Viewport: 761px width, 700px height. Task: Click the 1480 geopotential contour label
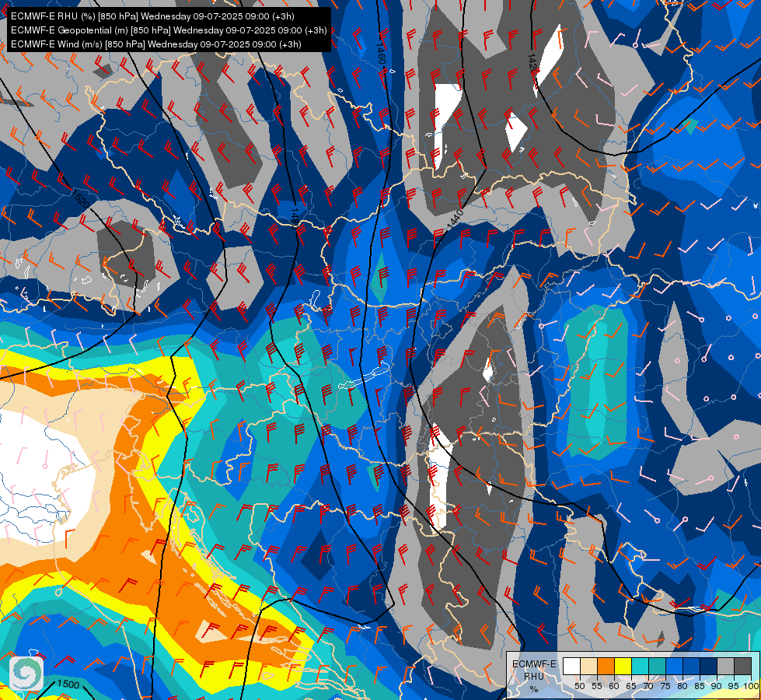[294, 217]
